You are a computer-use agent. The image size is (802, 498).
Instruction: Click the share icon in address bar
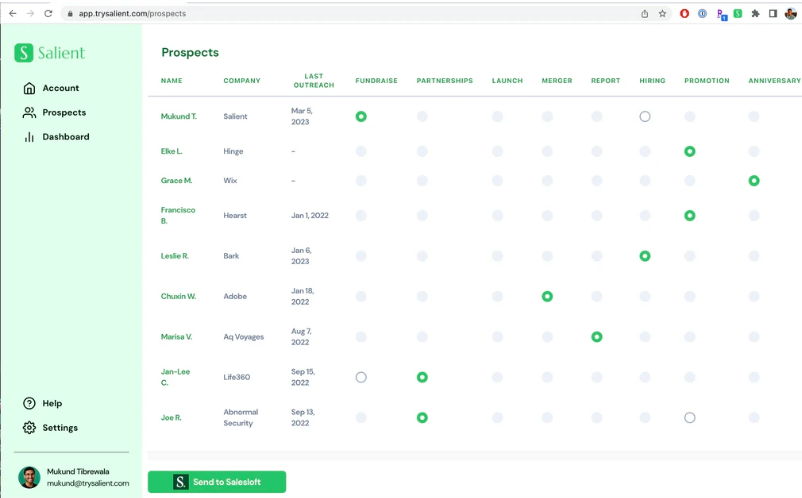644,14
